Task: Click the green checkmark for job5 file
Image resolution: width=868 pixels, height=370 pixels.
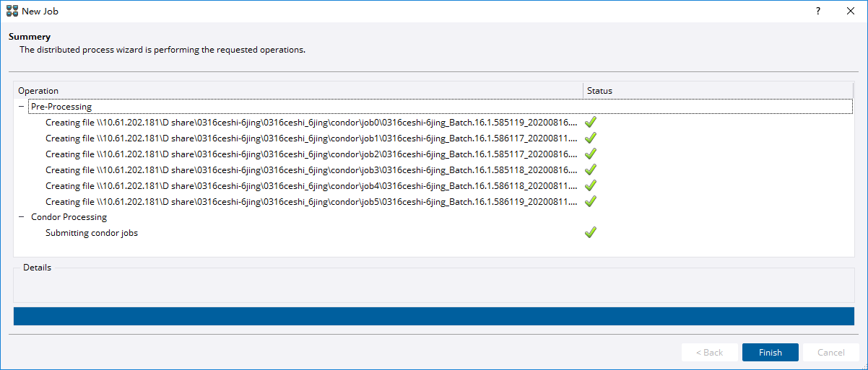Action: [x=590, y=201]
